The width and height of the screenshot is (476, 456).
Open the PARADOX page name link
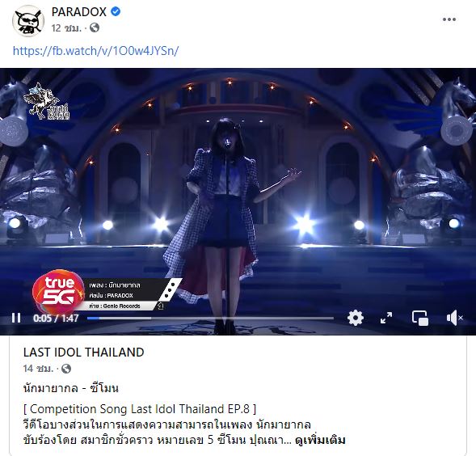click(79, 12)
